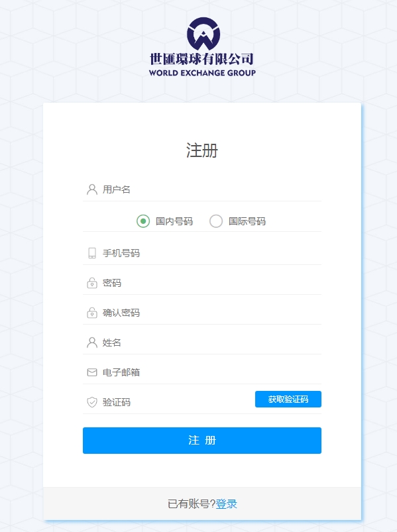This screenshot has height=532, width=397.
Task: Click the shield icon beside 验证码
Action: 92,402
